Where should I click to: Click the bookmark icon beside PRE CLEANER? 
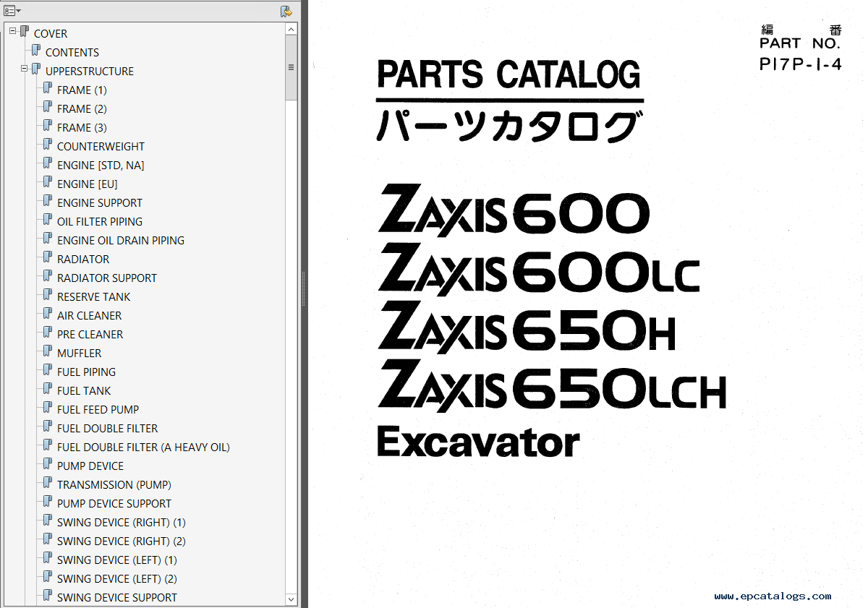(x=48, y=333)
